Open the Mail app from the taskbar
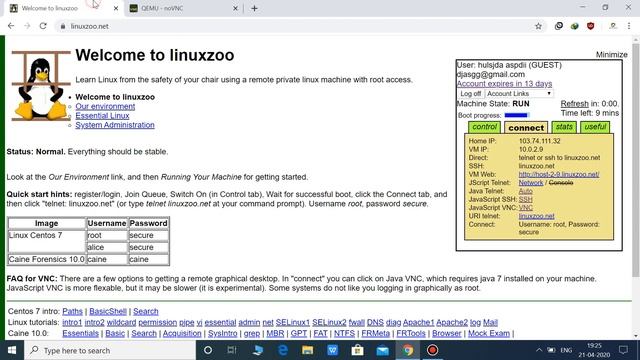640x360 pixels. click(382, 350)
